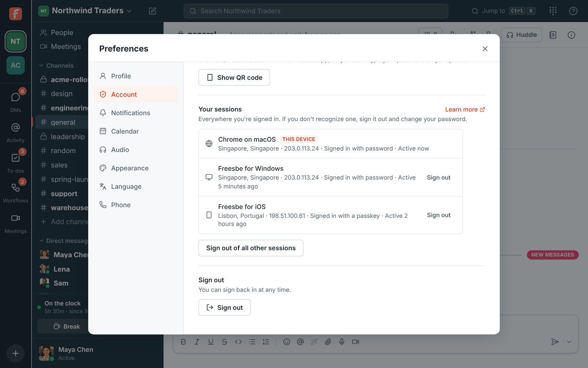Click the attach file paperclip icon
Image resolution: width=588 pixels, height=368 pixels.
coord(328,342)
